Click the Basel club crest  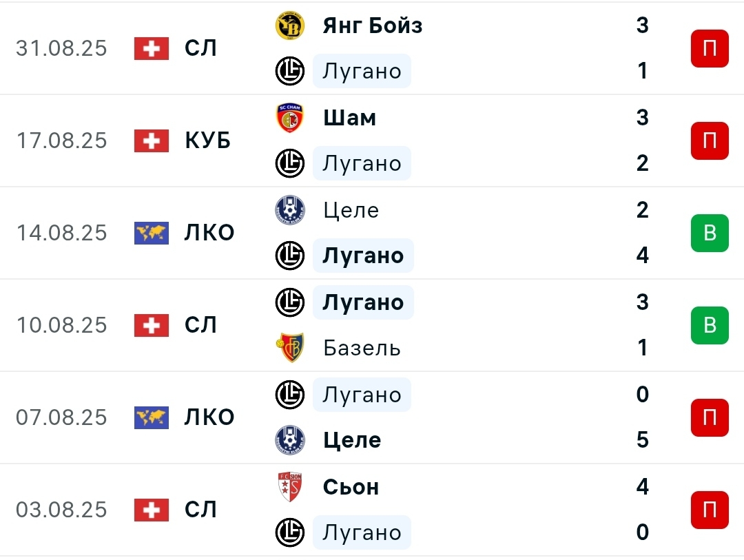[290, 348]
